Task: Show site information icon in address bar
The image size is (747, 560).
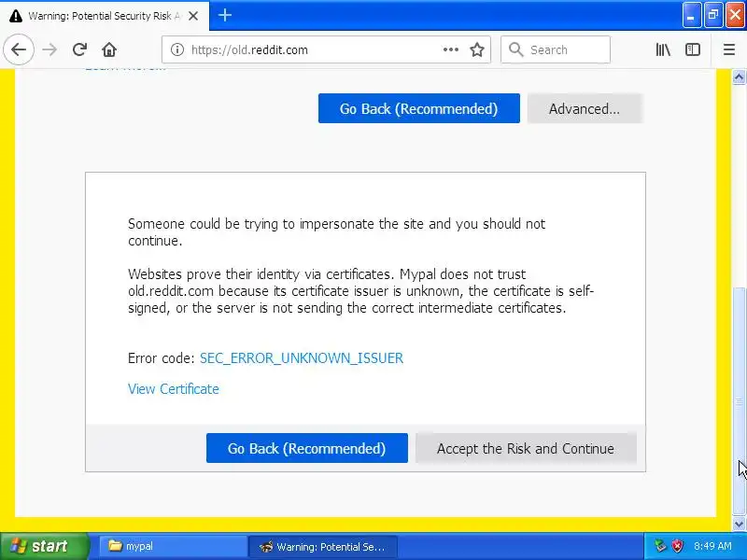Action: (x=177, y=49)
